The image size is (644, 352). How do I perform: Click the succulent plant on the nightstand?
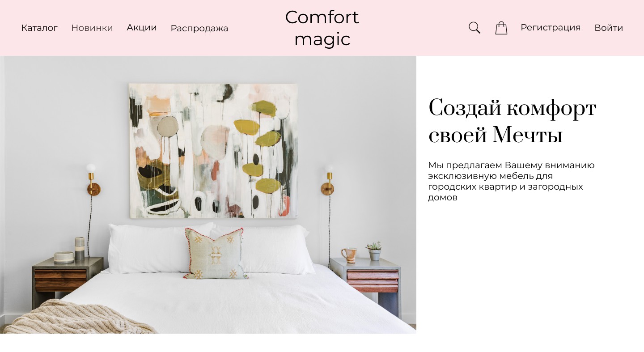pos(374,251)
